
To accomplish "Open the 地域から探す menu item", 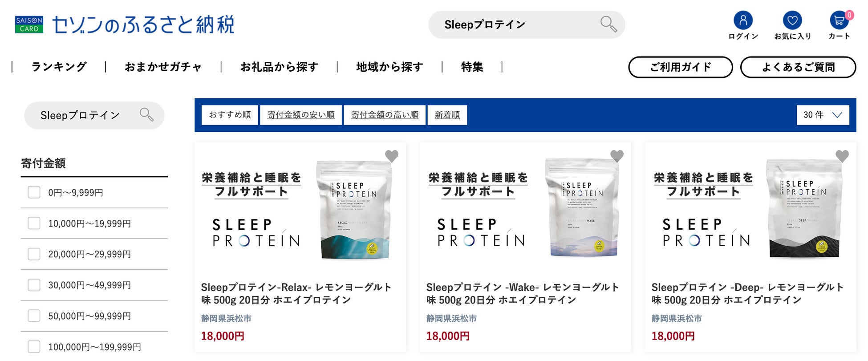I will click(389, 67).
